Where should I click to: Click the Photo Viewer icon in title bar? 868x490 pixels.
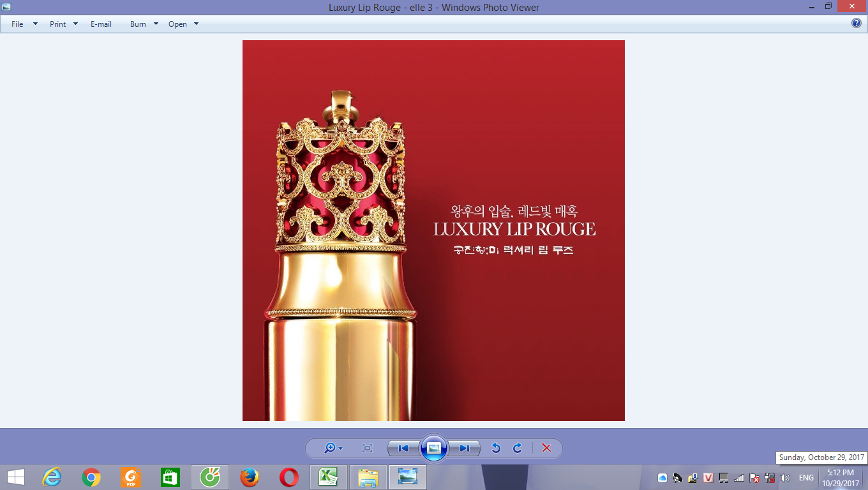point(6,7)
